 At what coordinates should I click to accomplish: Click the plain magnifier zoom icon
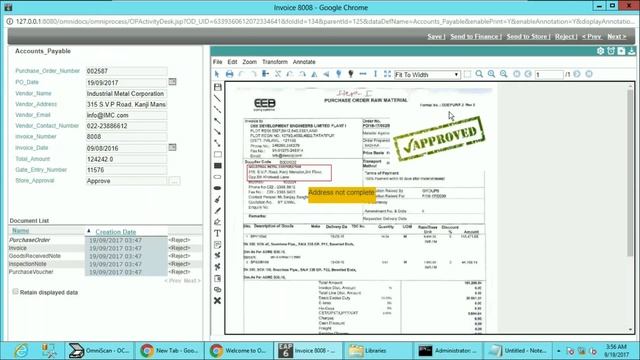click(x=479, y=74)
